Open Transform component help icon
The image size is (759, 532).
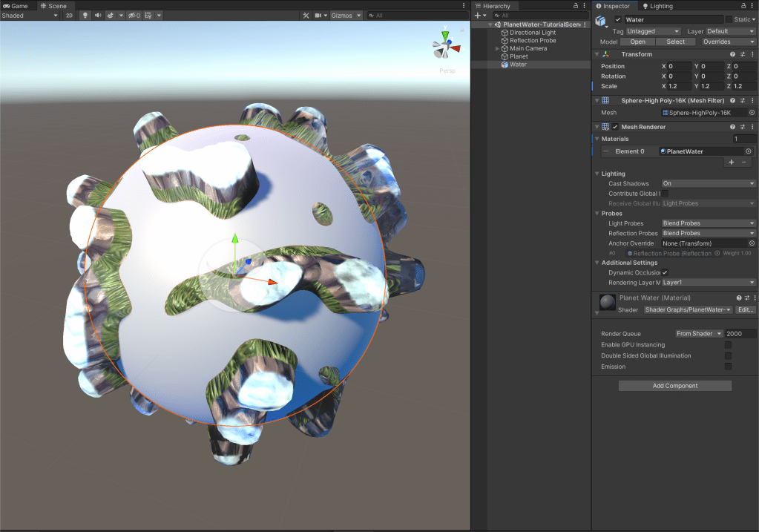(x=732, y=54)
